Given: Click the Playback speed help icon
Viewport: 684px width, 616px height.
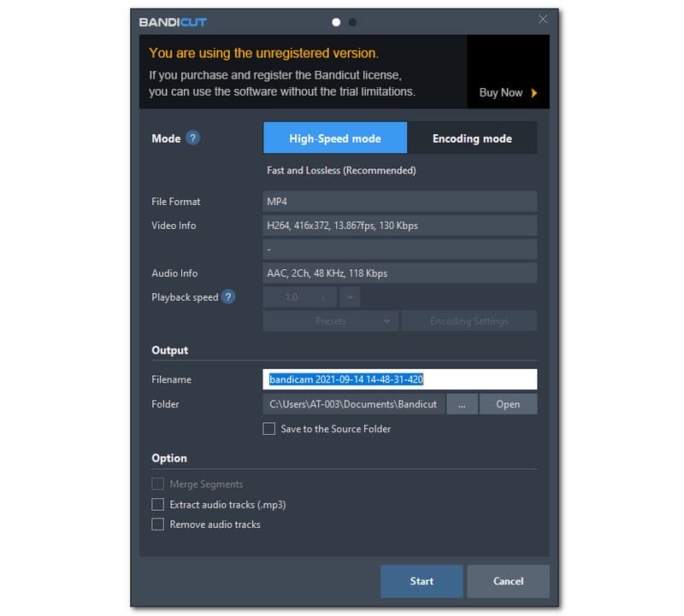Looking at the screenshot, I should point(228,296).
